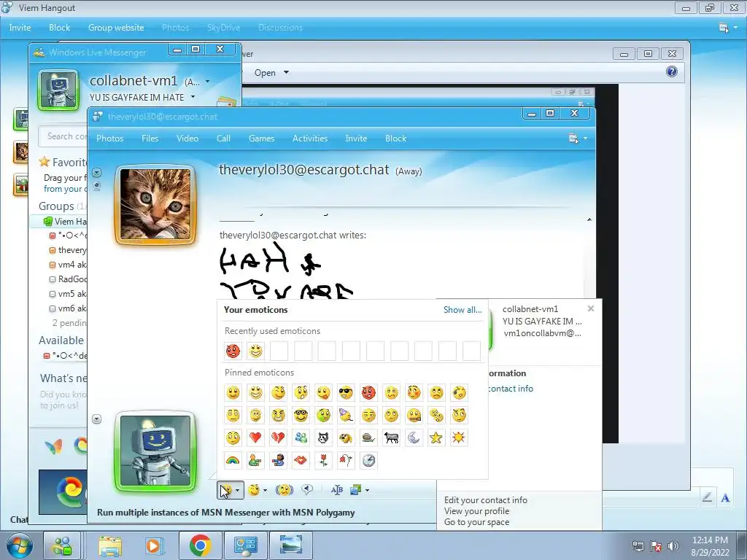
Task: Click the small webcam icon beside the cat picture
Action: pos(97,186)
